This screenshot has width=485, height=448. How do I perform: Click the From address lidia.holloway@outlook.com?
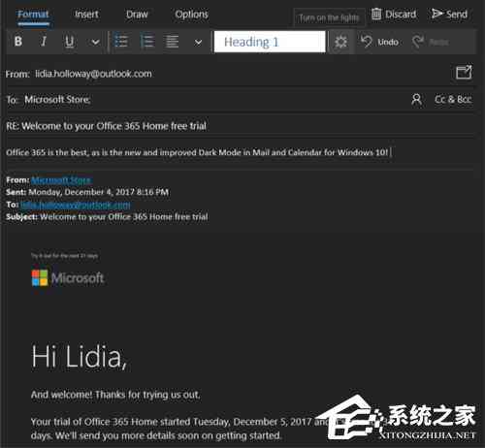(x=93, y=74)
